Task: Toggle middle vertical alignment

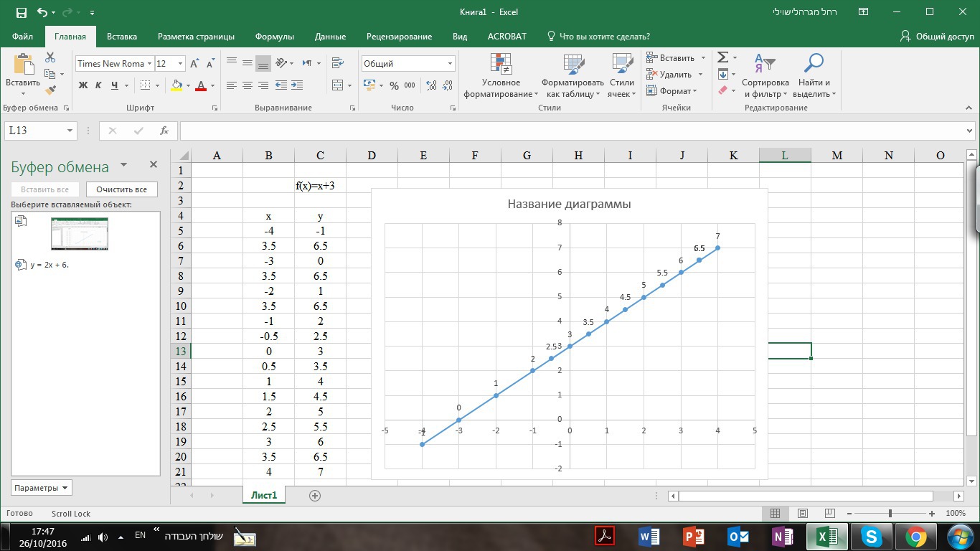Action: [248, 63]
